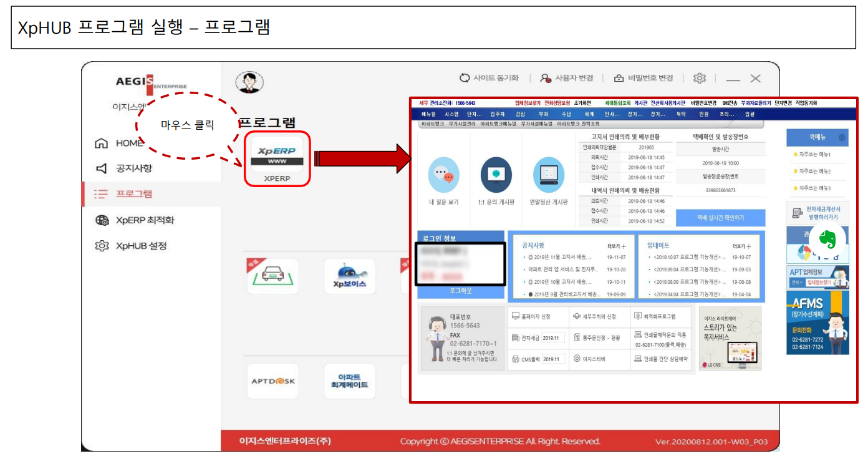The width and height of the screenshot is (868, 466).
Task: Click AFMS 장기수선계획 banner
Action: coord(817,323)
